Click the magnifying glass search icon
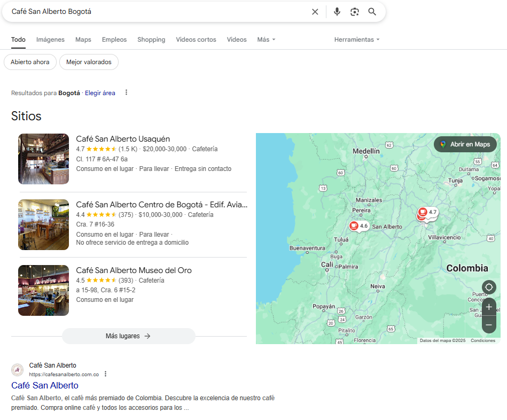 (372, 12)
